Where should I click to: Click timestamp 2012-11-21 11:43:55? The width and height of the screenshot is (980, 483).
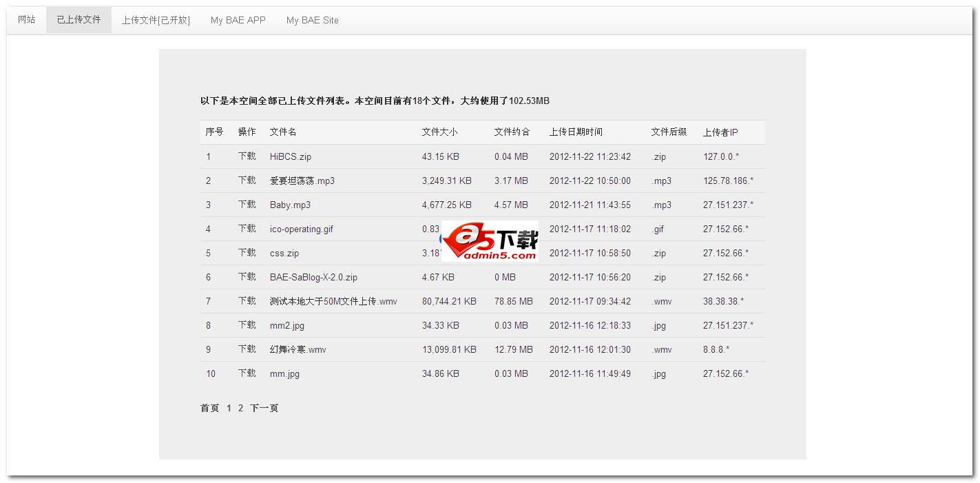coord(590,205)
